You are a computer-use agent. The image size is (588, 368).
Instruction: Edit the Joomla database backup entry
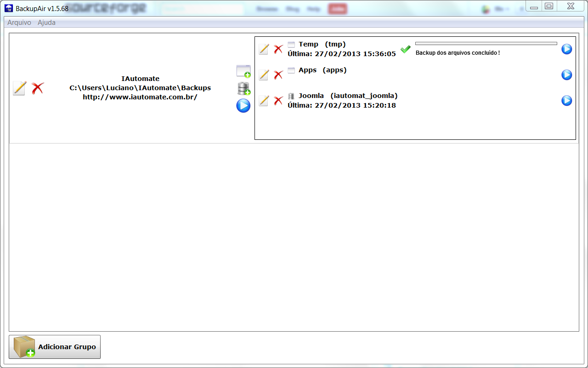point(263,101)
